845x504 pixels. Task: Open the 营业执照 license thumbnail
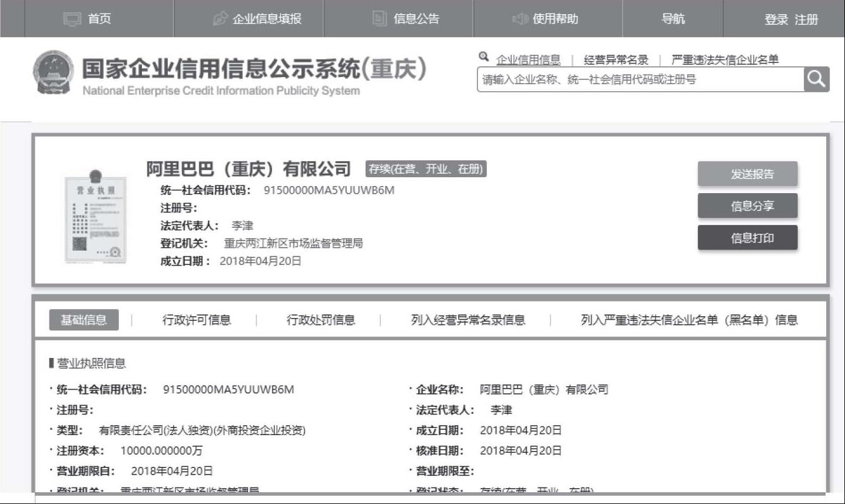point(95,216)
